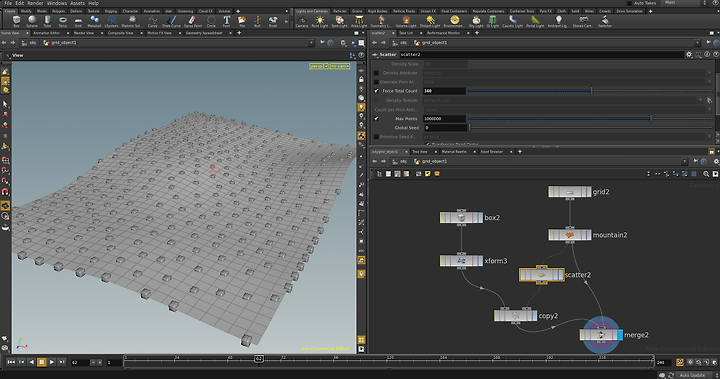The image size is (720, 379).
Task: Open the Windows menu
Action: point(57,3)
